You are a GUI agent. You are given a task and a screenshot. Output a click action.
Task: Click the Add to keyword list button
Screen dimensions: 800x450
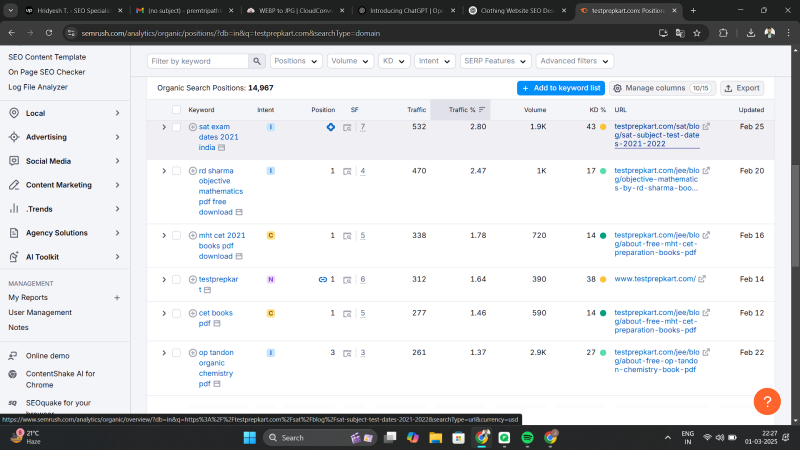click(560, 88)
